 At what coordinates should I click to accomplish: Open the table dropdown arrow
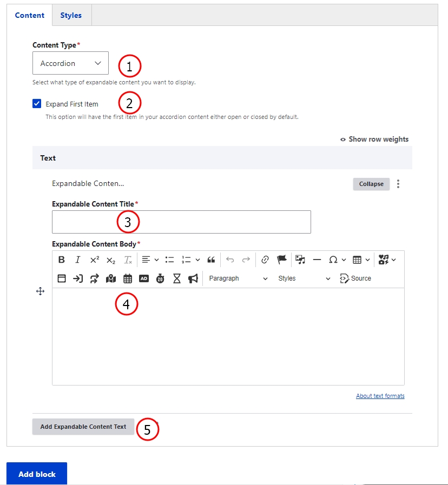pyautogui.click(x=367, y=260)
